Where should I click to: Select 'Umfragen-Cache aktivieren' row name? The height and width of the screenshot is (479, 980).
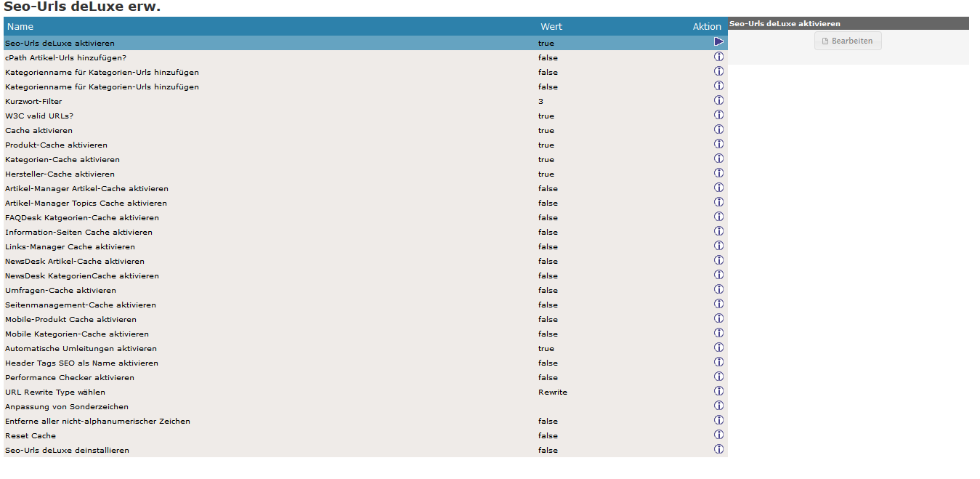click(x=60, y=291)
